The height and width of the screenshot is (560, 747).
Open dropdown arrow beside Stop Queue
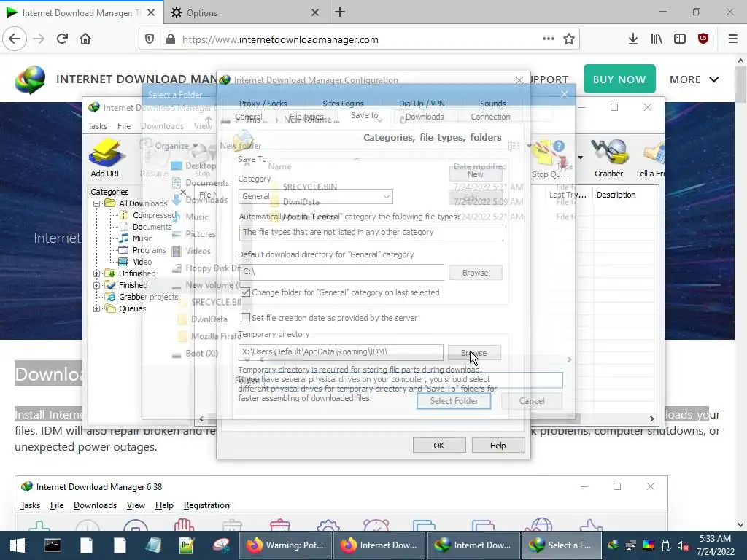580,157
